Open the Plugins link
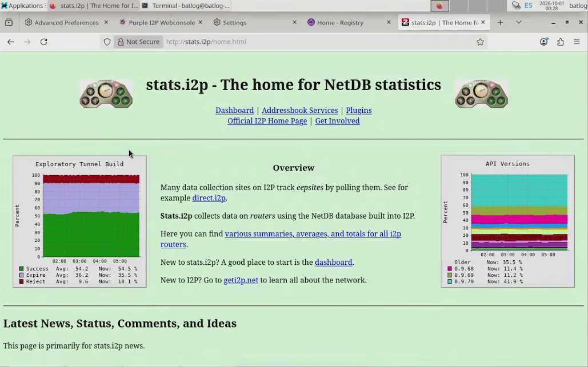 pos(358,111)
